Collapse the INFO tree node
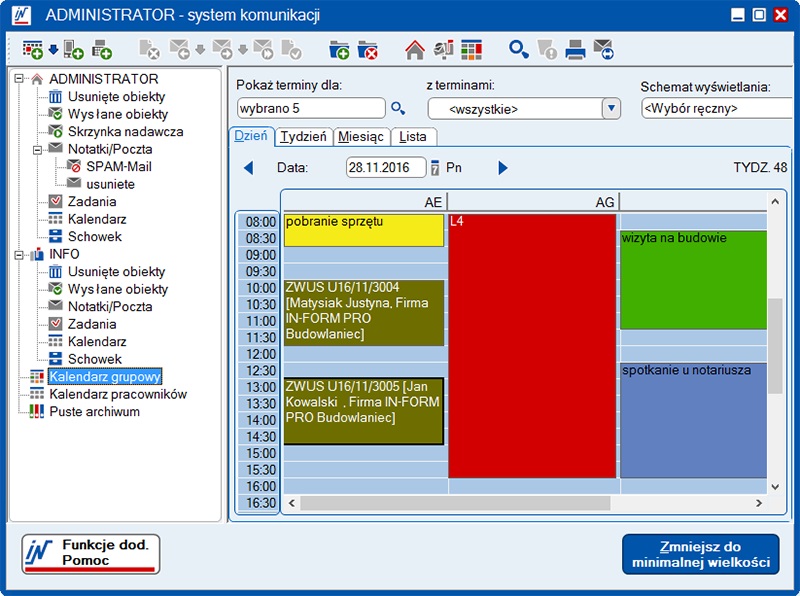The height and width of the screenshot is (596, 800). pyautogui.click(x=19, y=254)
